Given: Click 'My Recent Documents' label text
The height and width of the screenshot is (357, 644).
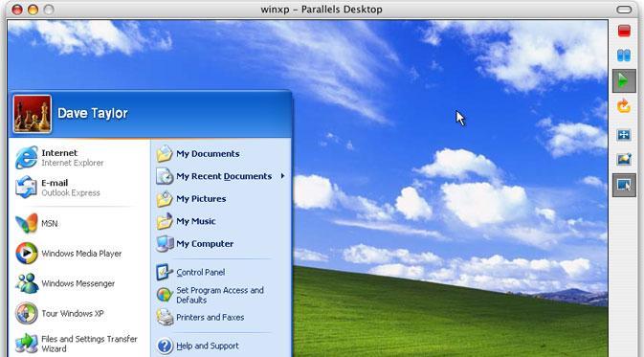Looking at the screenshot, I should 224,176.
